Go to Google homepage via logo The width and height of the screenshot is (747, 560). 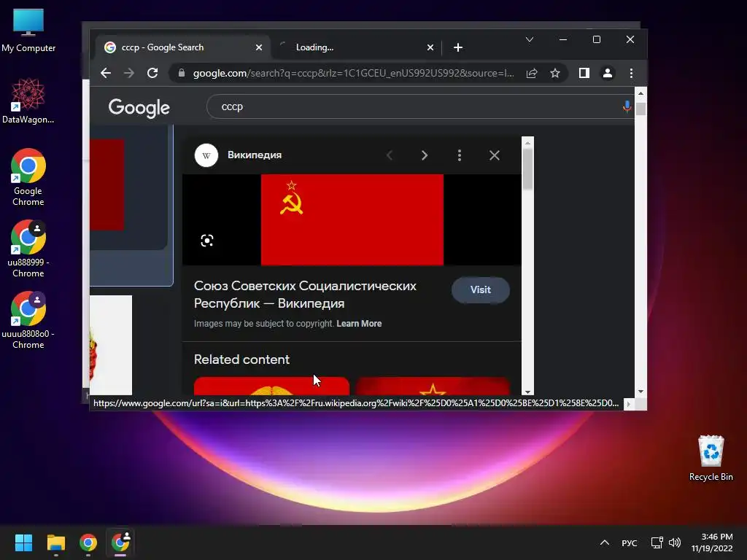[139, 108]
